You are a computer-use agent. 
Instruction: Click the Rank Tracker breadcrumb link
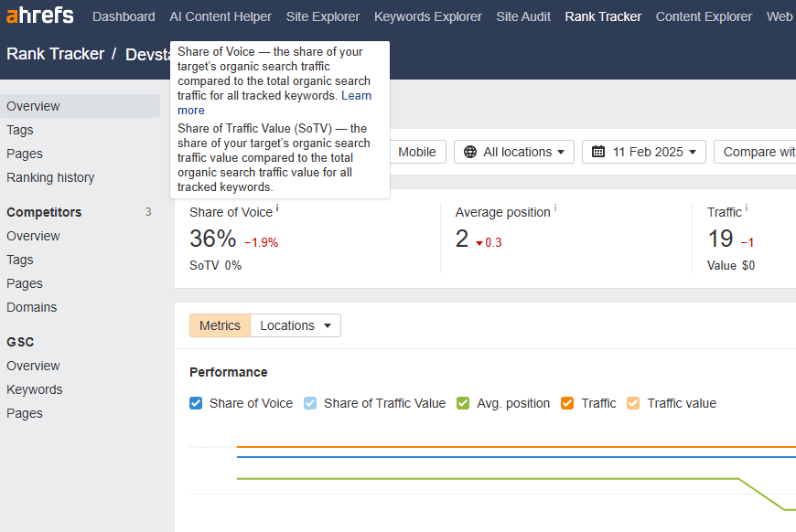pos(55,54)
